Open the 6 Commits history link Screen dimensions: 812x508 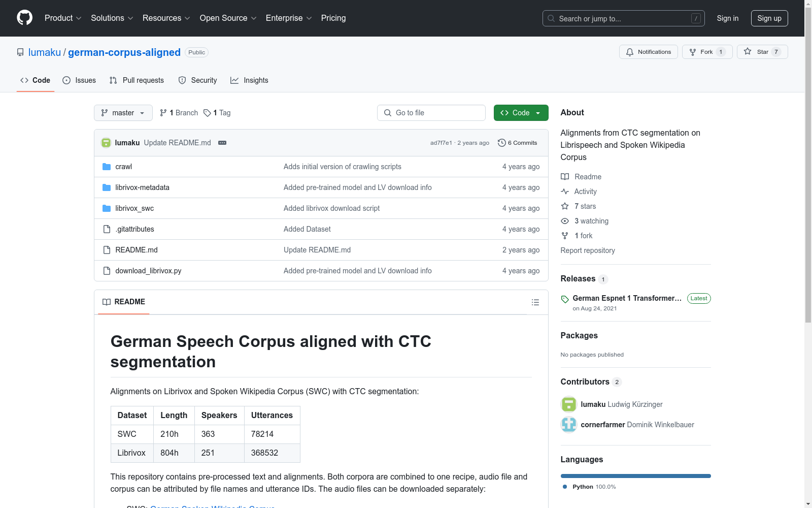coord(518,143)
